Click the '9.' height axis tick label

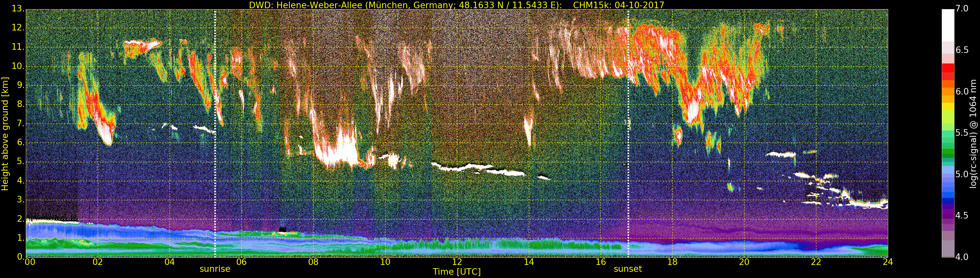(20, 85)
